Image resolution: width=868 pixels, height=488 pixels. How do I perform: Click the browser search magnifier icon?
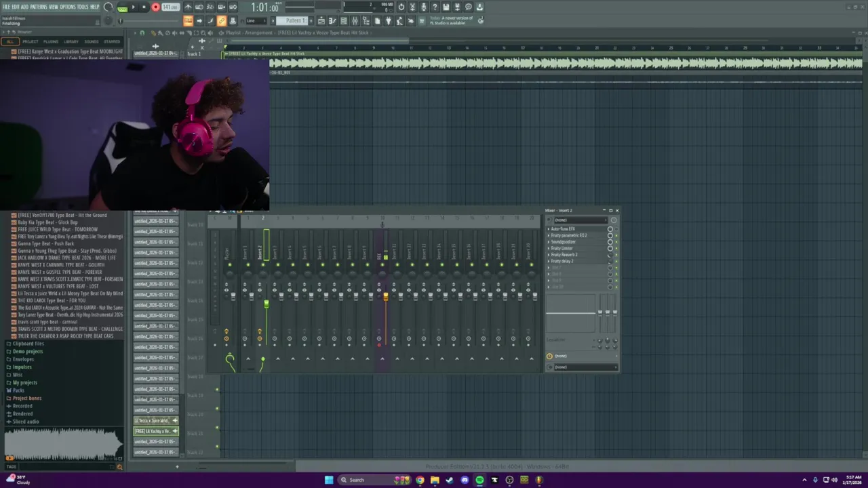(x=119, y=466)
